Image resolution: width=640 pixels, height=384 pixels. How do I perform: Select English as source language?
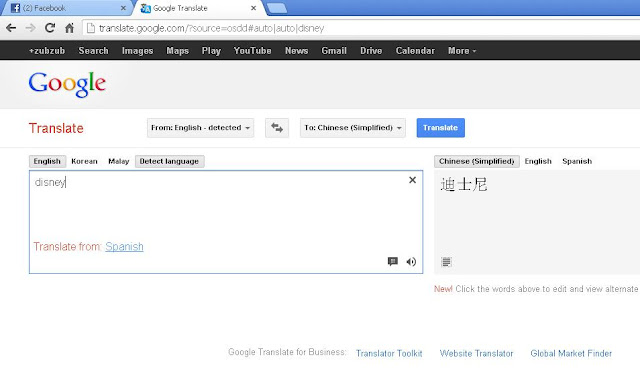(x=47, y=161)
